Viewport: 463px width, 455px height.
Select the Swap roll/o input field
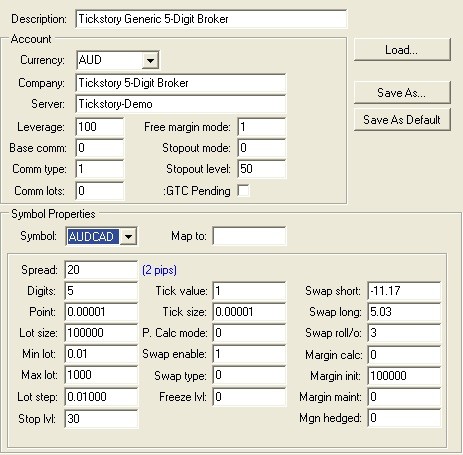coord(404,333)
